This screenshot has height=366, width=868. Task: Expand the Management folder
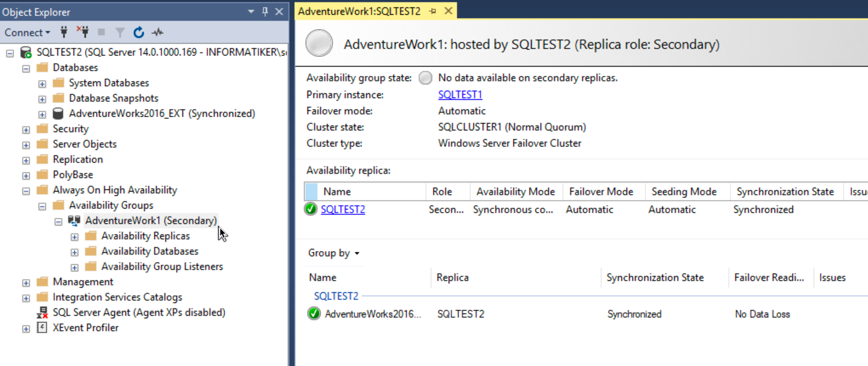26,283
